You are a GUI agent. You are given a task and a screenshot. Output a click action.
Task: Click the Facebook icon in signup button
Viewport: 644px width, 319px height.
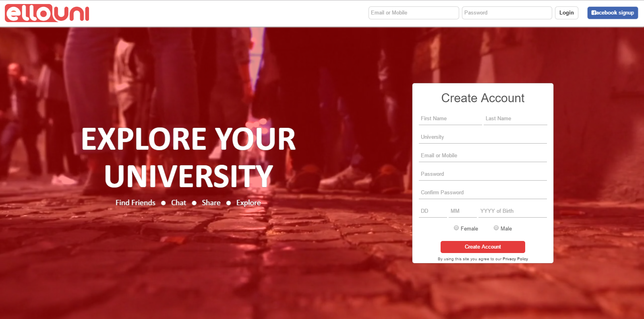[593, 13]
